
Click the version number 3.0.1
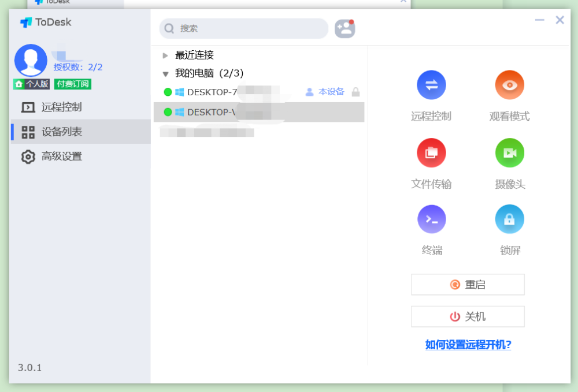(30, 367)
